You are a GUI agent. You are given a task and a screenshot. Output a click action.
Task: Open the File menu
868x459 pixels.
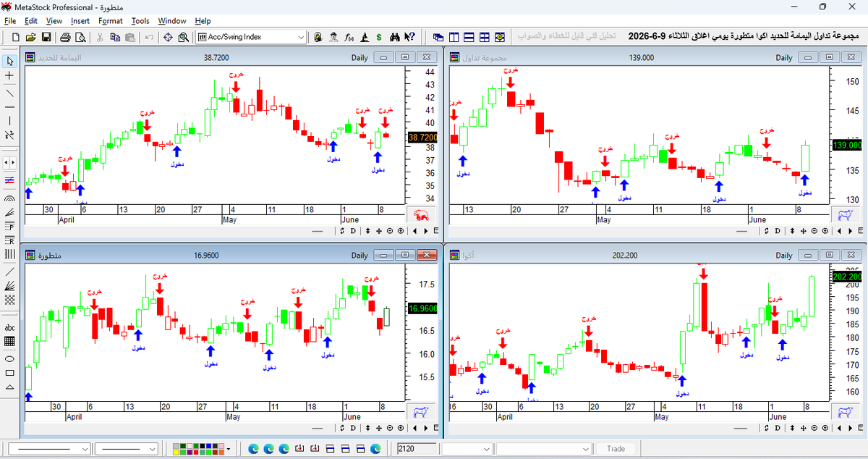(x=10, y=21)
